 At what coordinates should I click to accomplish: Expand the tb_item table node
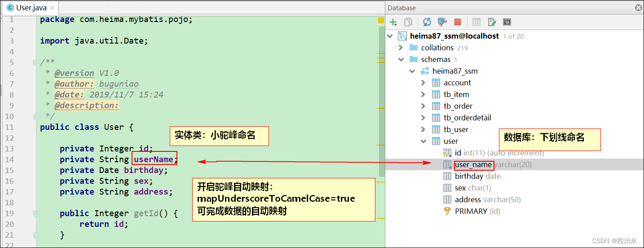[x=423, y=94]
